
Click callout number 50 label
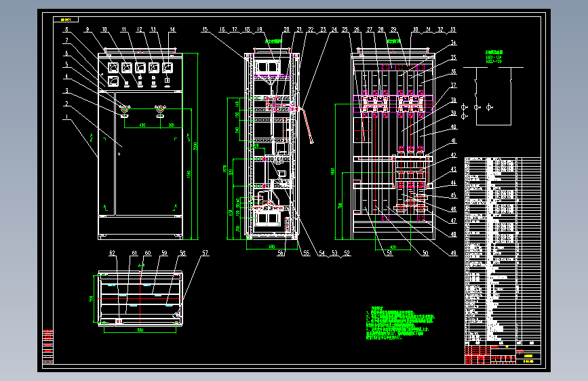425,253
